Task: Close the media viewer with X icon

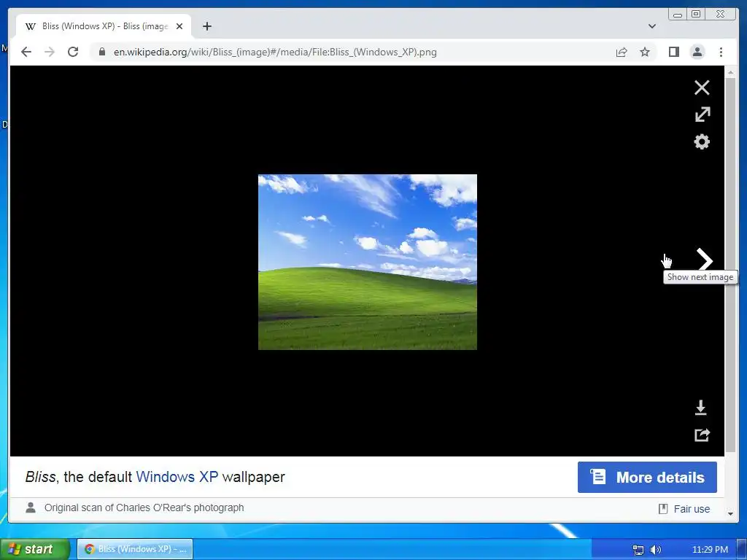Action: pos(702,87)
